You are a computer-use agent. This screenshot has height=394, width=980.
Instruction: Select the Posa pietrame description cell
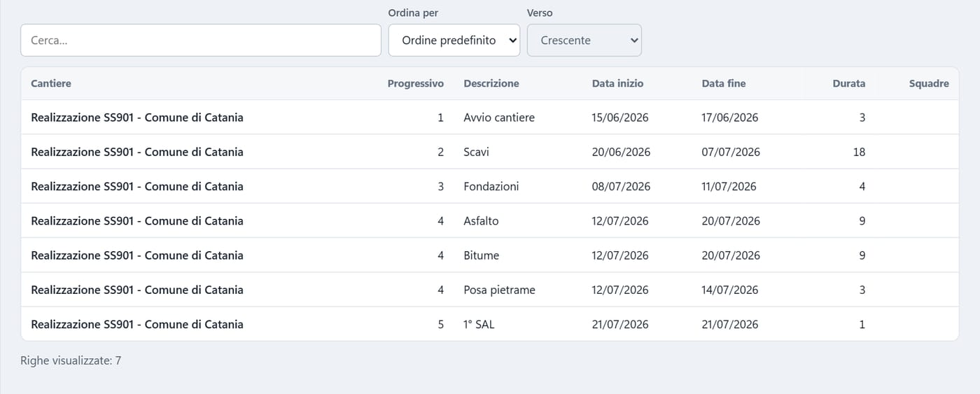click(x=499, y=290)
